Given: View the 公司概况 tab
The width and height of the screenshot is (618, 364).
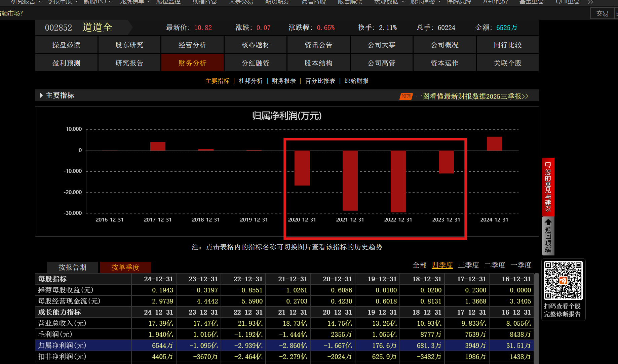Looking at the screenshot, I should [445, 45].
